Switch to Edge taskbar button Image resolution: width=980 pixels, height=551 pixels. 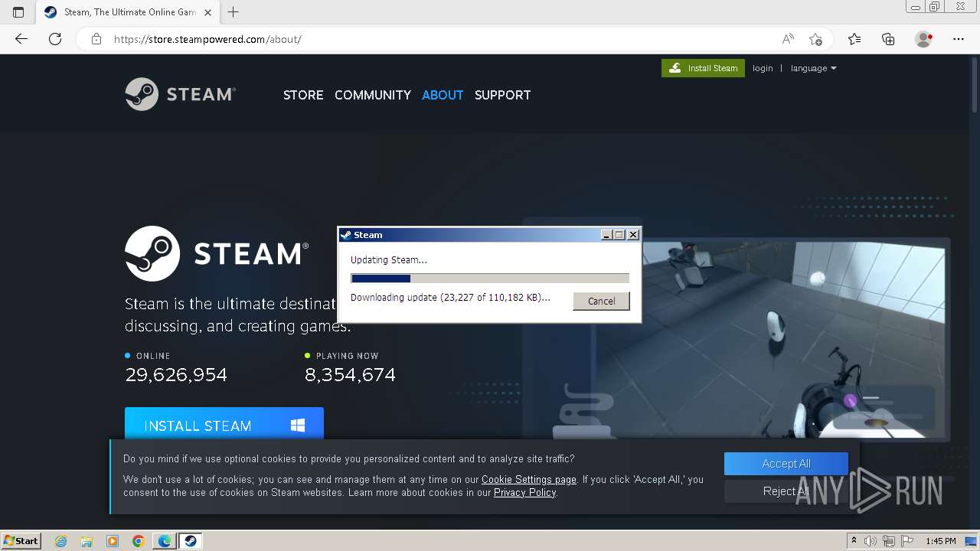tap(165, 541)
